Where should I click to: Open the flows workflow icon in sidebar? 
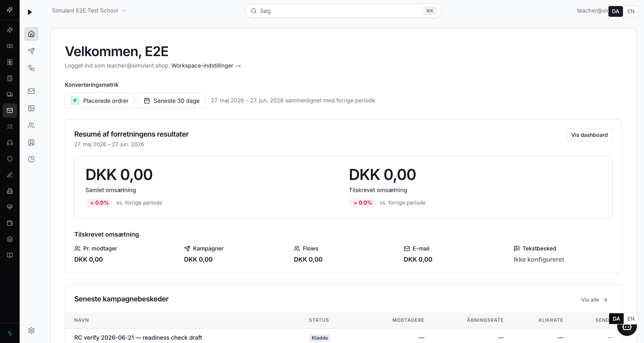pyautogui.click(x=31, y=68)
